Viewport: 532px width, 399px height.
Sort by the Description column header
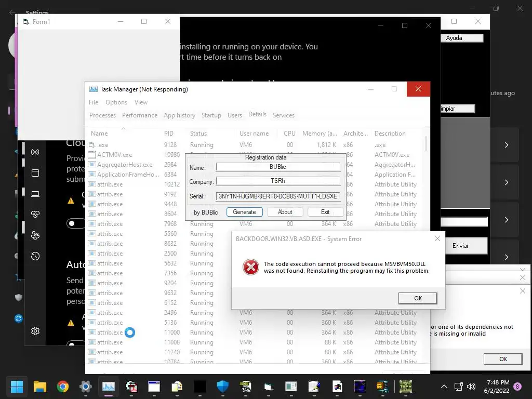coord(395,134)
